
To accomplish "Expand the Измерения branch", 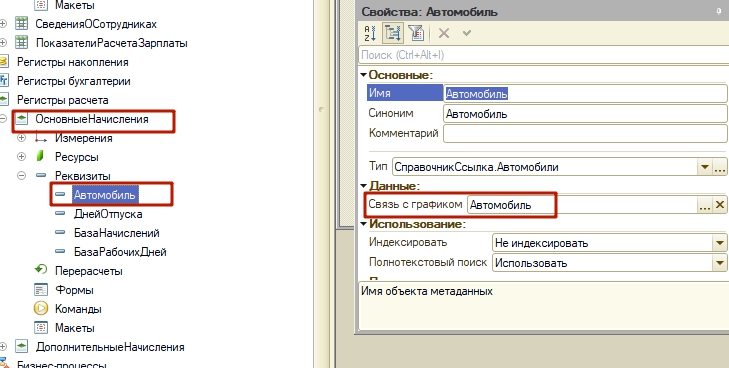I will click(21, 138).
